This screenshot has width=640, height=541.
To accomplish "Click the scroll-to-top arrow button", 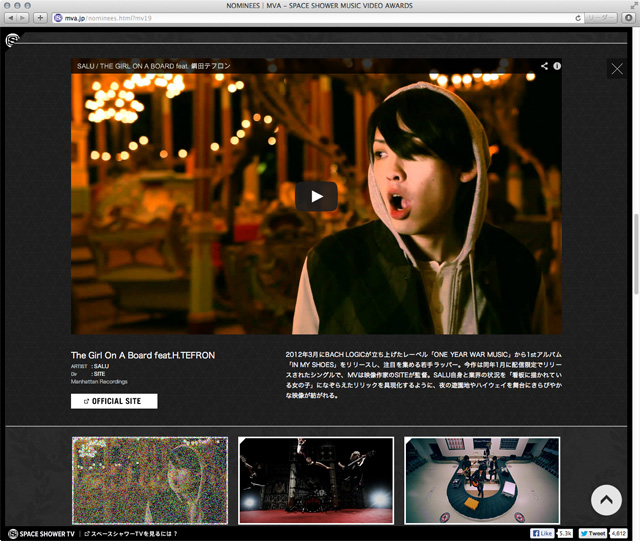I will point(606,499).
